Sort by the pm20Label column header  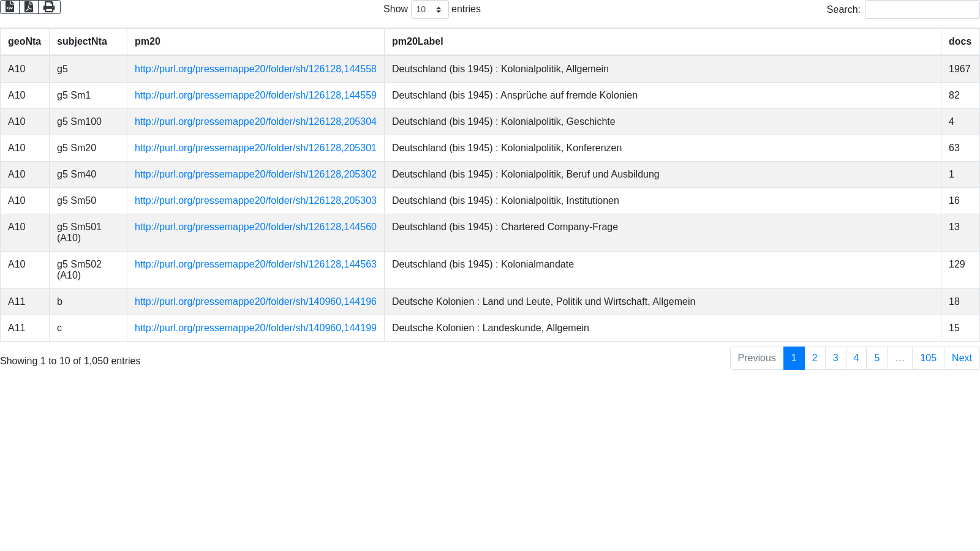click(417, 42)
